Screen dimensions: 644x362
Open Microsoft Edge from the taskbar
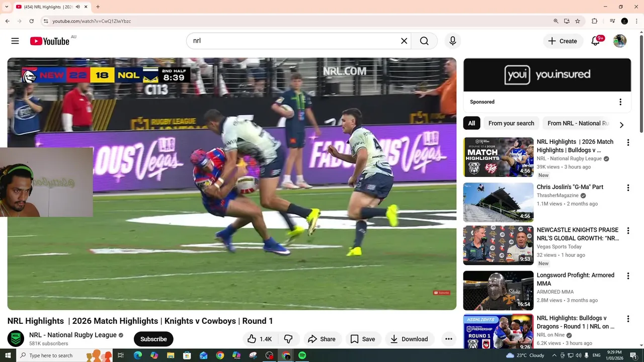click(137, 355)
